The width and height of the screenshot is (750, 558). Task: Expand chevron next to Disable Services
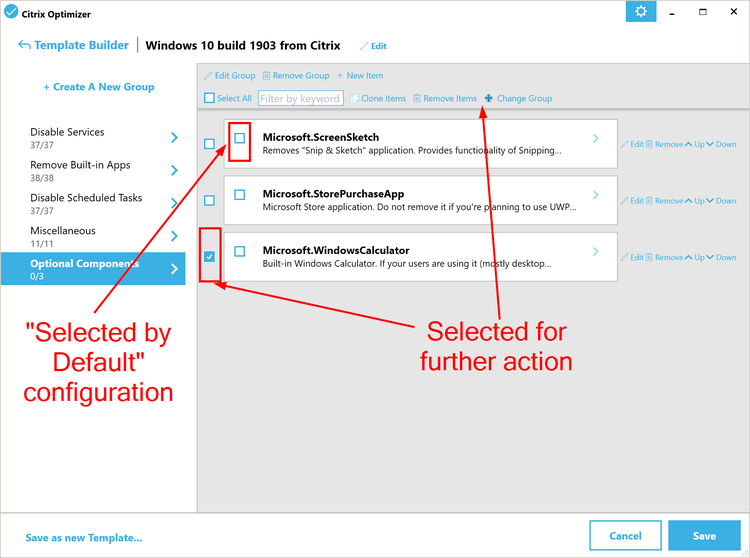[x=175, y=138]
